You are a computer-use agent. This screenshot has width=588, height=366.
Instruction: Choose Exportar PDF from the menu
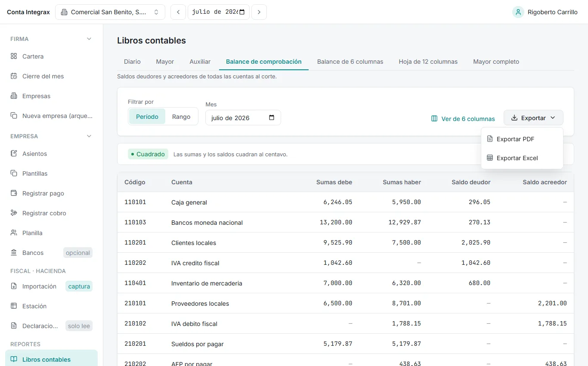[522, 139]
